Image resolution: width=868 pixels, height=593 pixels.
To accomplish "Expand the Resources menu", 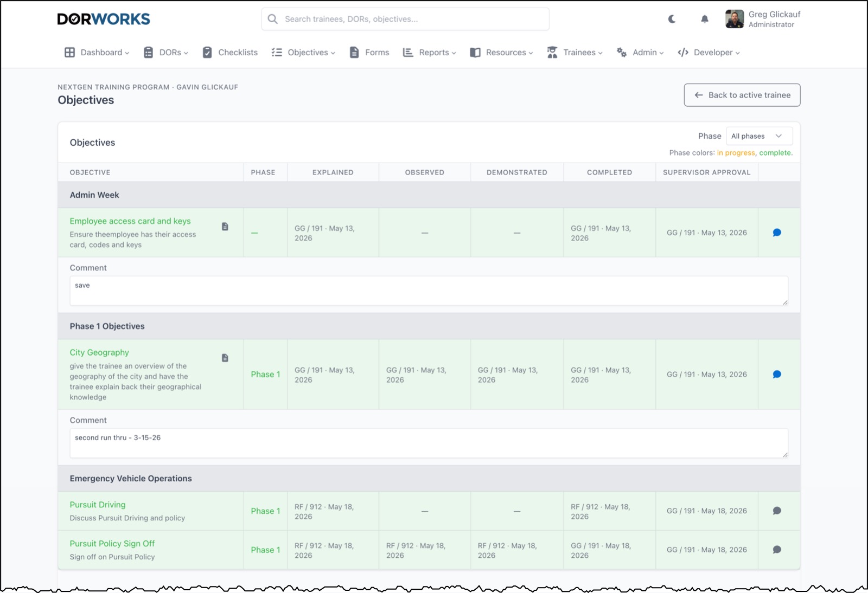I will (x=502, y=53).
